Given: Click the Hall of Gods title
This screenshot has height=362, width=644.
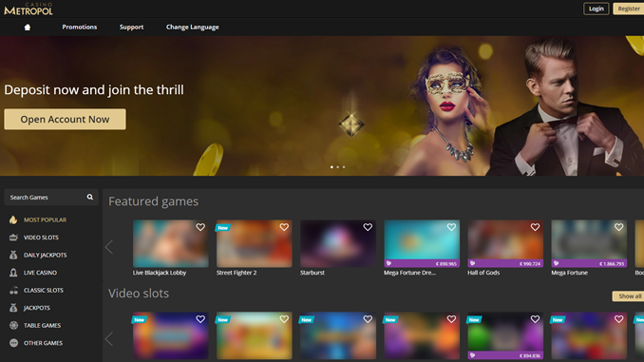Looking at the screenshot, I should coord(483,273).
